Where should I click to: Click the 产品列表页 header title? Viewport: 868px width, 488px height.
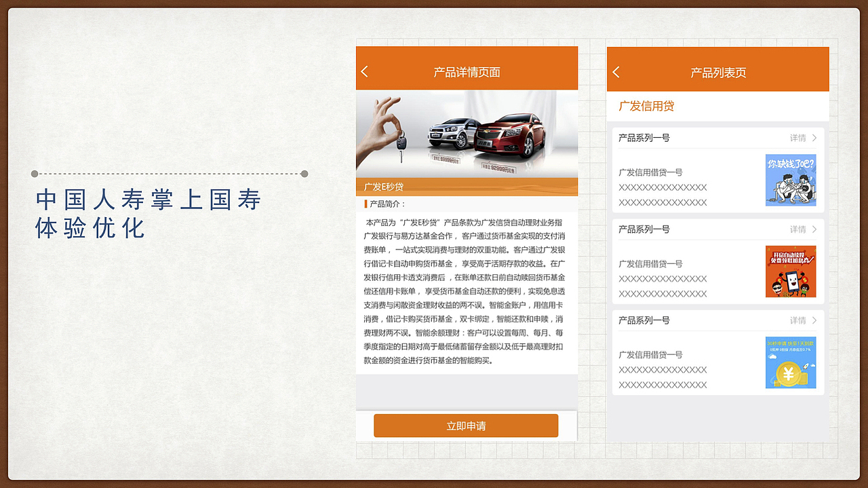(718, 73)
